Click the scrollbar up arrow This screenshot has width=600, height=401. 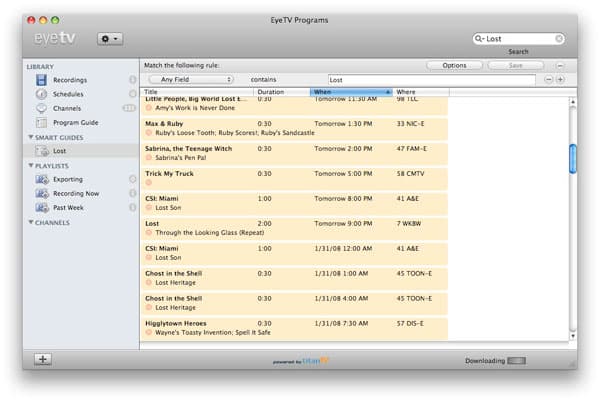coord(573,102)
